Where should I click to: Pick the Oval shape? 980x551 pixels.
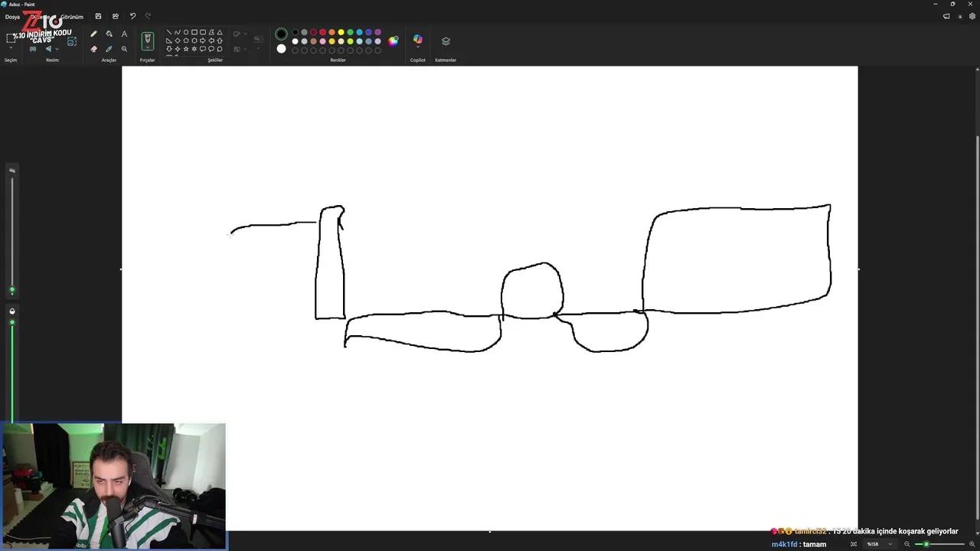coord(186,32)
